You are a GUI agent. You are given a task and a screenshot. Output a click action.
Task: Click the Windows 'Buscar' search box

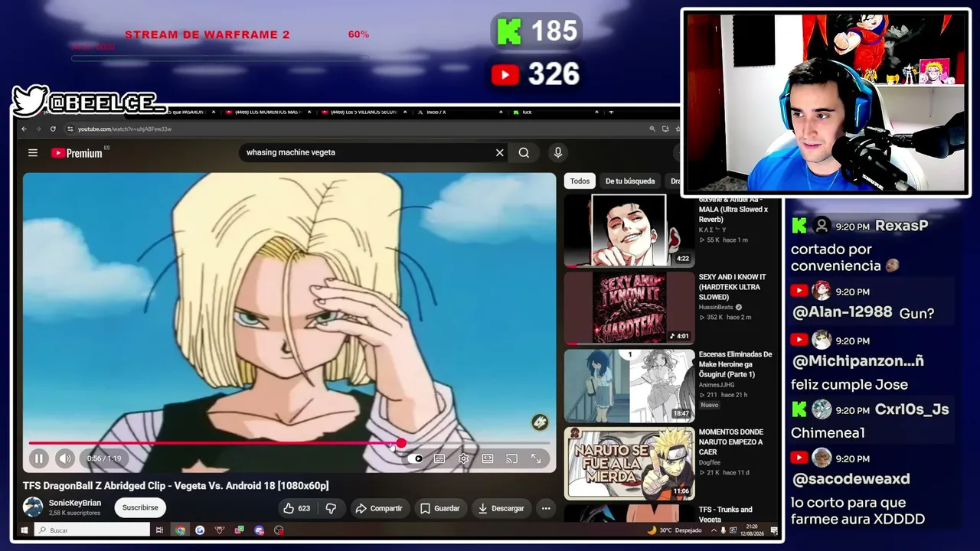(92, 530)
